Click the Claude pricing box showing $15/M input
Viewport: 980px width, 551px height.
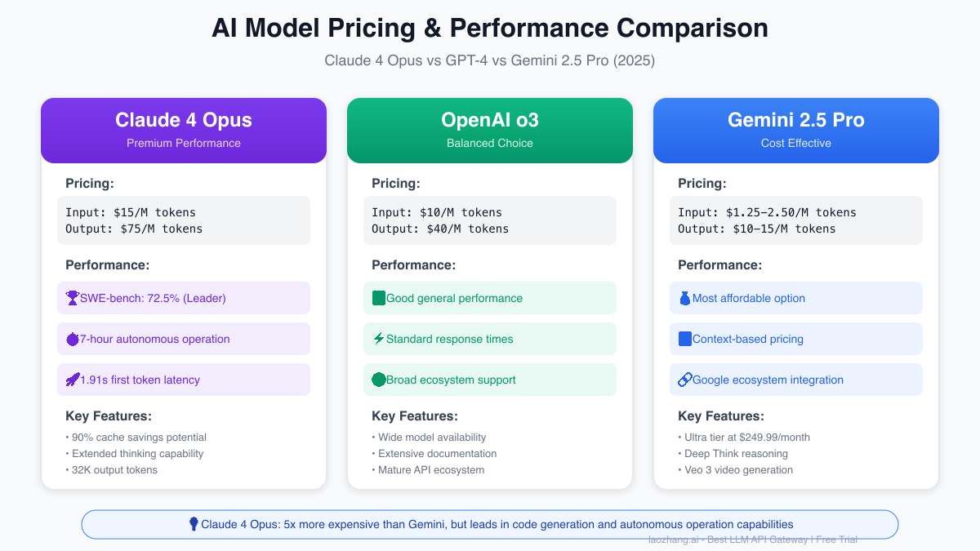184,220
